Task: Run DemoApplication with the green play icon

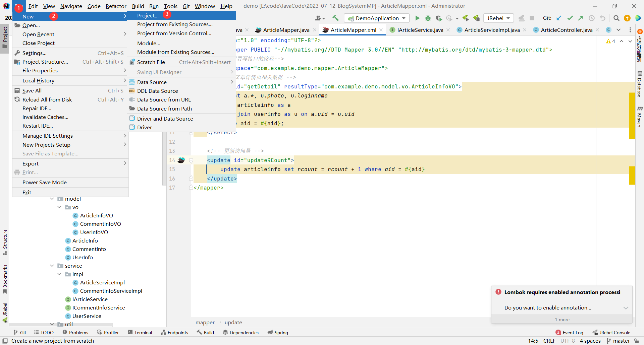Action: click(417, 18)
